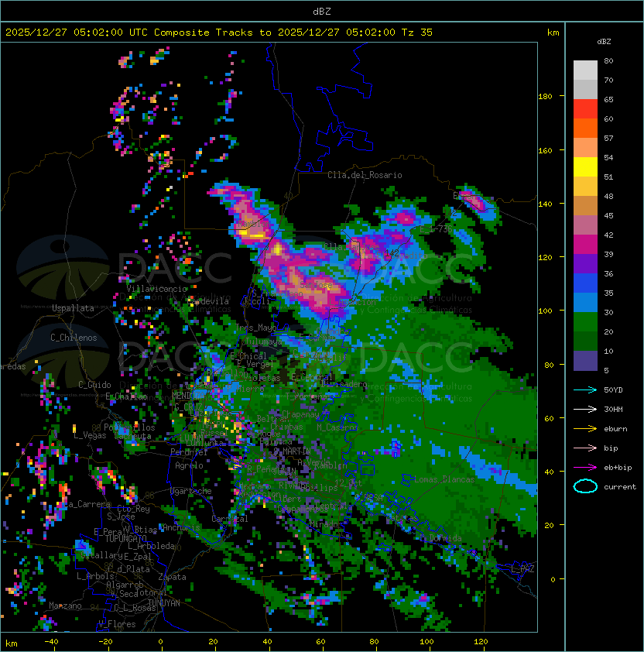Screen dimensions: 644x652
Task: Click the 'Mirador' map label
Action: click(326, 524)
